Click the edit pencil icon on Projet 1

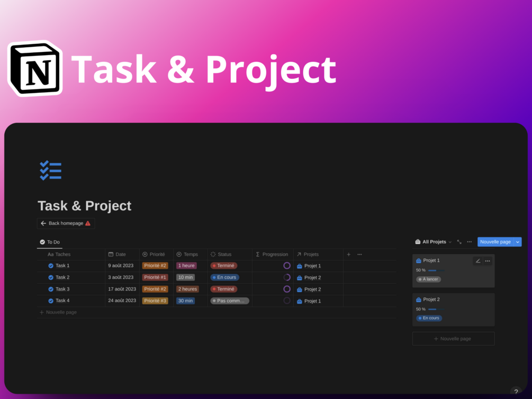click(x=477, y=261)
